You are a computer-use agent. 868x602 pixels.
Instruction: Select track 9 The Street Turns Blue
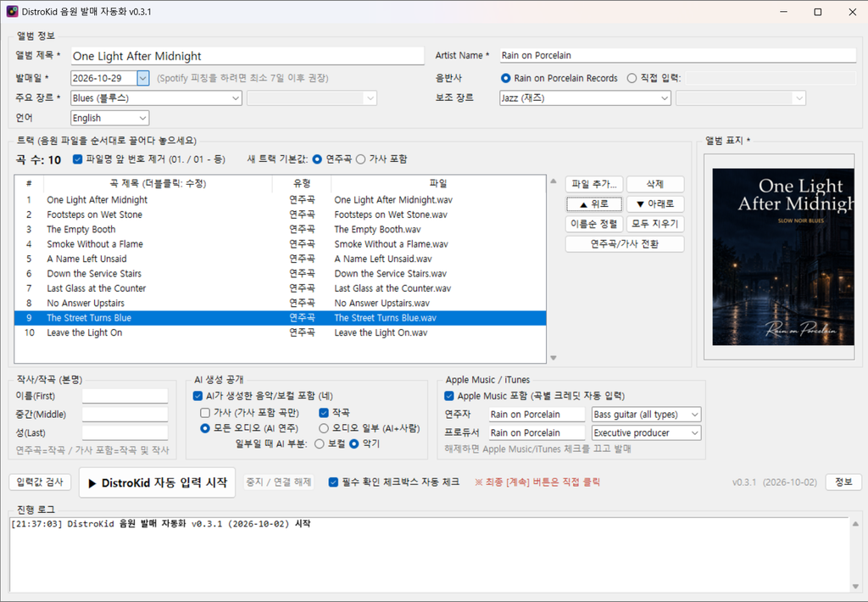(280, 318)
